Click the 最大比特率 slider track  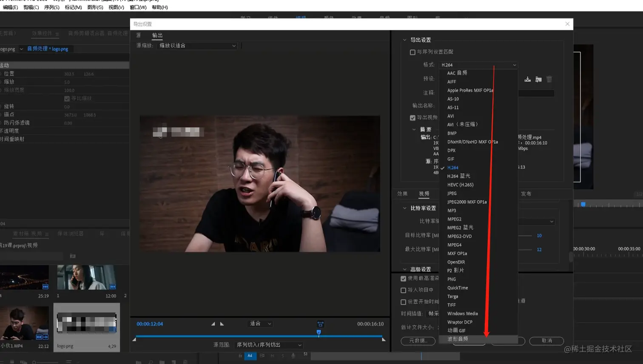click(525, 250)
